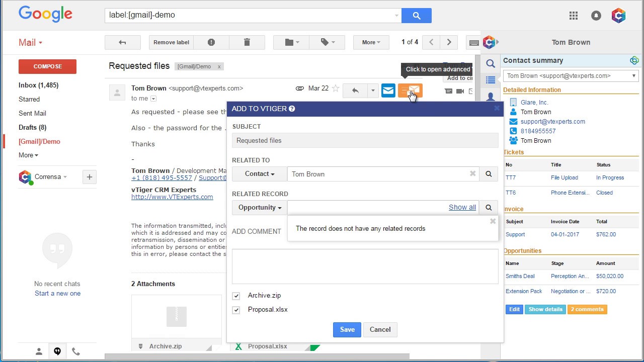Open the Contact module dropdown
Image resolution: width=644 pixels, height=362 pixels.
point(260,174)
